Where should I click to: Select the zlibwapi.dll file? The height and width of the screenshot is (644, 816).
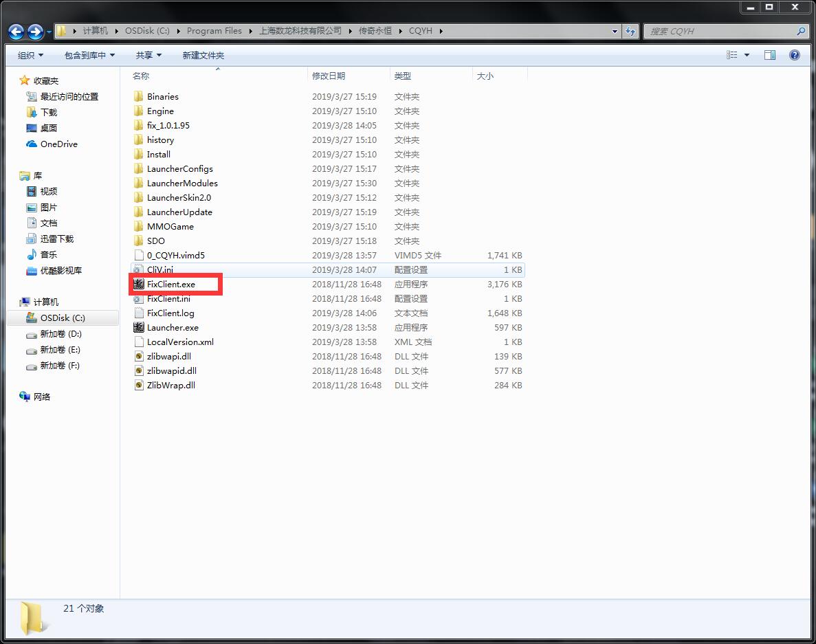(x=168, y=356)
